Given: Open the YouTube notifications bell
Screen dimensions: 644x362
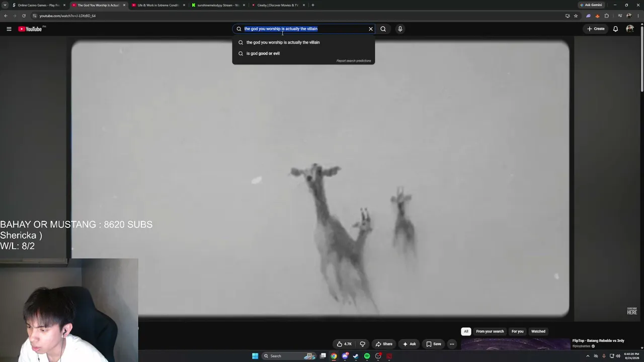Looking at the screenshot, I should (615, 29).
